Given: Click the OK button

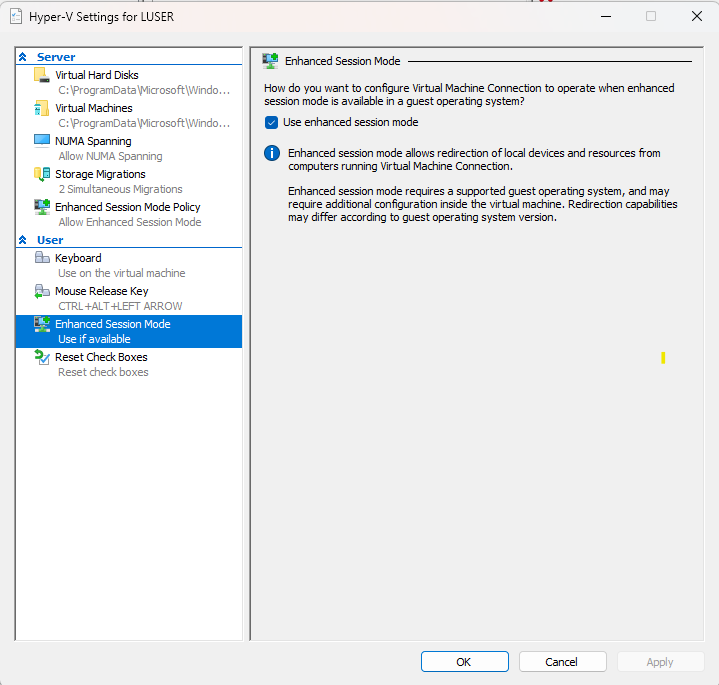Looking at the screenshot, I should pyautogui.click(x=465, y=662).
